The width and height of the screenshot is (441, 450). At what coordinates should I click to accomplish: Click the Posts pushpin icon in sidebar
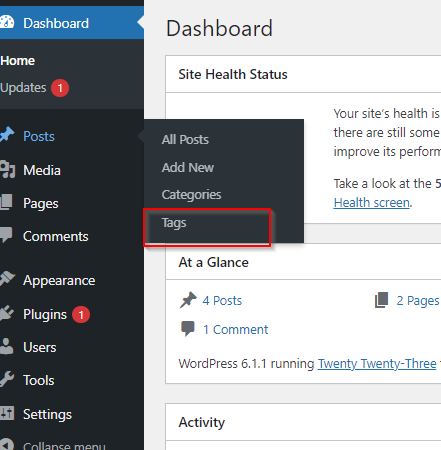tap(7, 135)
